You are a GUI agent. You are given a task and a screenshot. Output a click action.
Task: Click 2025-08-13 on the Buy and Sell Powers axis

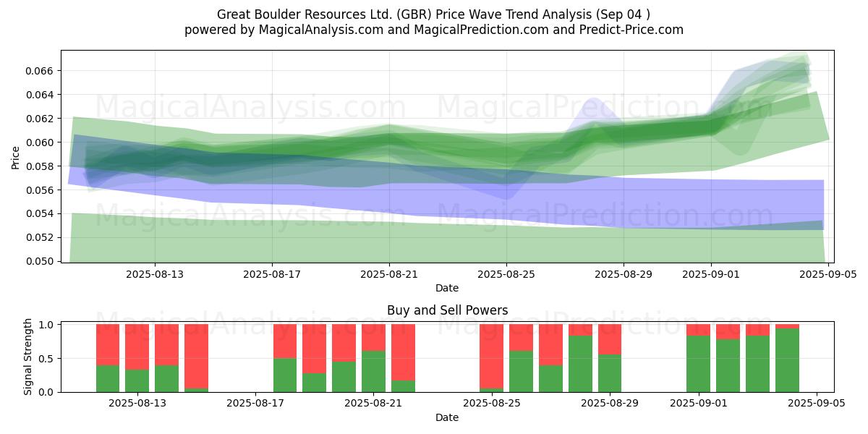pyautogui.click(x=137, y=404)
